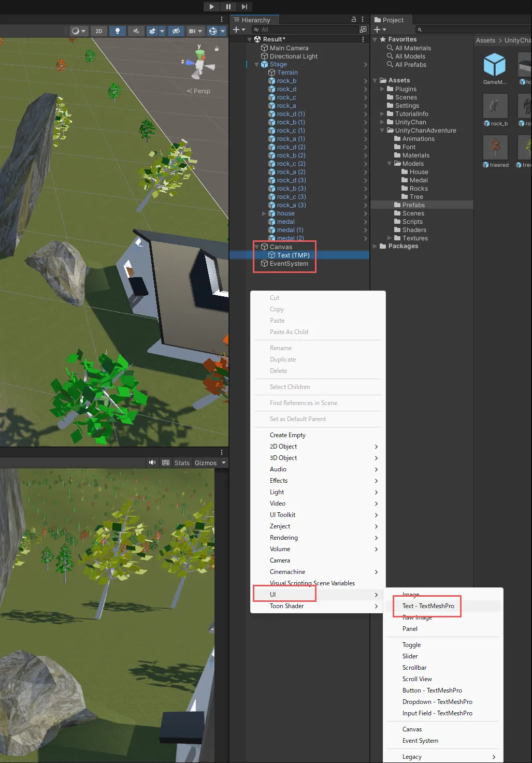Toggle scene audio with the muted speaker icon
Viewport: 532px width, 763px height.
click(136, 31)
